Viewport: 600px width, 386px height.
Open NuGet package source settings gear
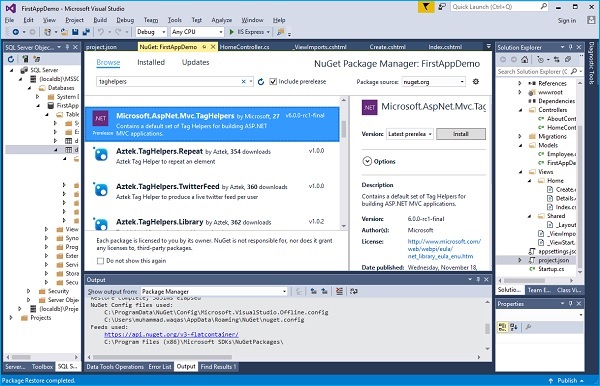pos(476,81)
